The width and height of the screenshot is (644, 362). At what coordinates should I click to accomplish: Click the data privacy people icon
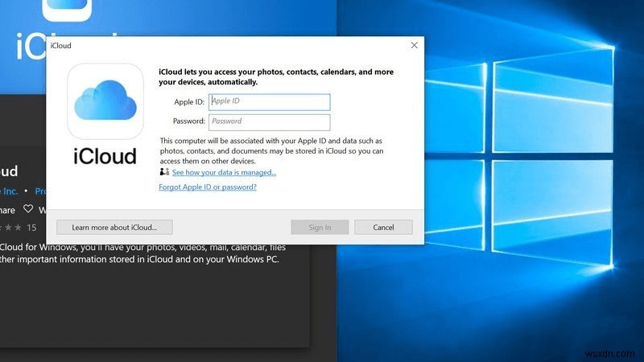point(164,171)
